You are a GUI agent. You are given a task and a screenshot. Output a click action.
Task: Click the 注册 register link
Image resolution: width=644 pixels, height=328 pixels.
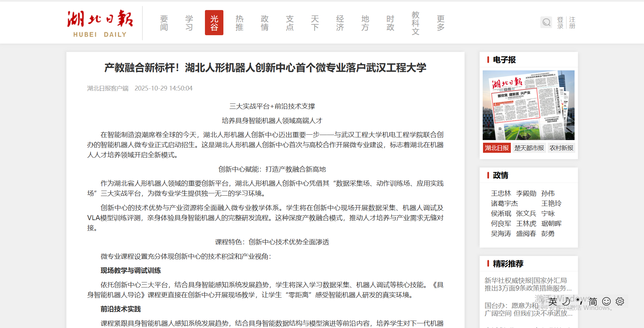point(572,23)
